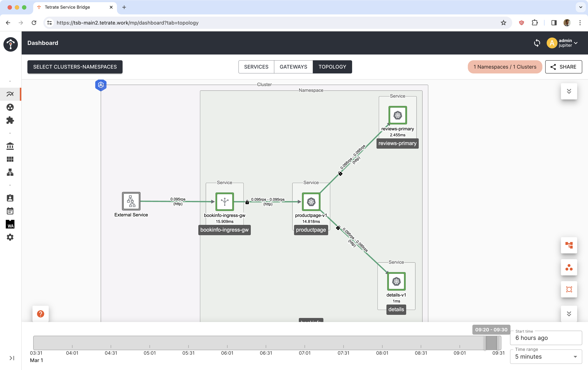
Task: Open the WA sidebar icon
Action: coord(10,224)
